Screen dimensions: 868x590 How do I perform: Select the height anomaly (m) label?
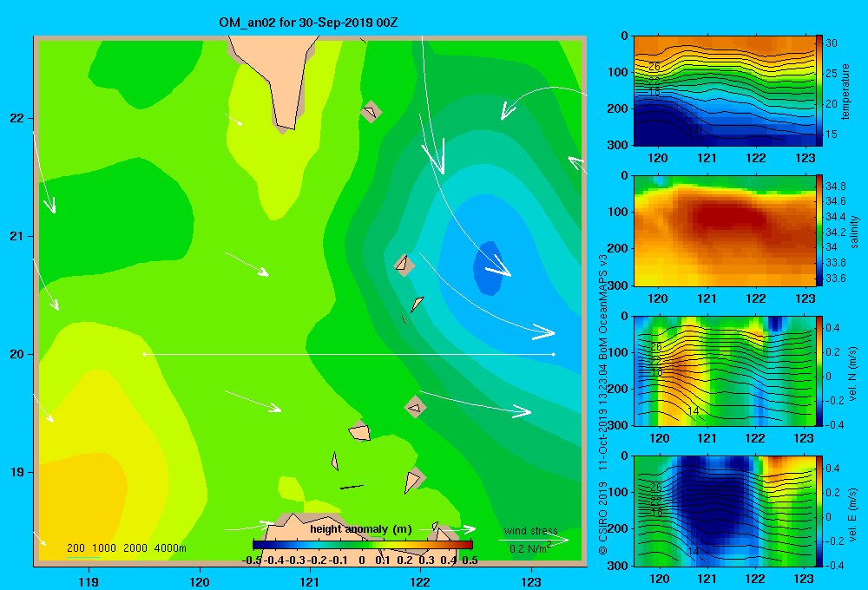click(x=360, y=529)
